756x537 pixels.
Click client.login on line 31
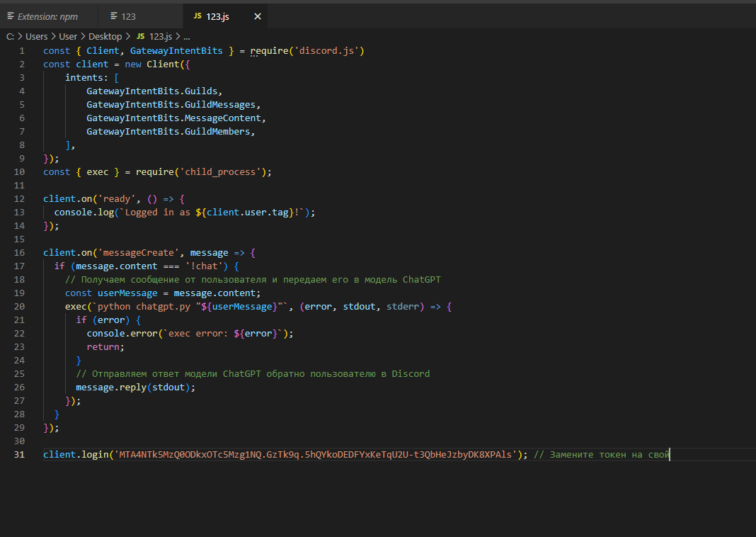point(76,455)
